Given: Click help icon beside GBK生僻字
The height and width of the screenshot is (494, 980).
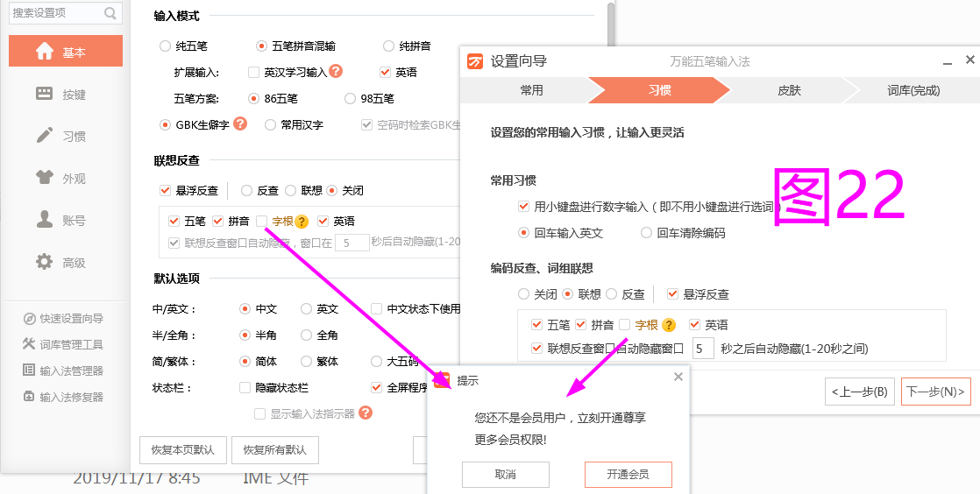Looking at the screenshot, I should [x=240, y=124].
